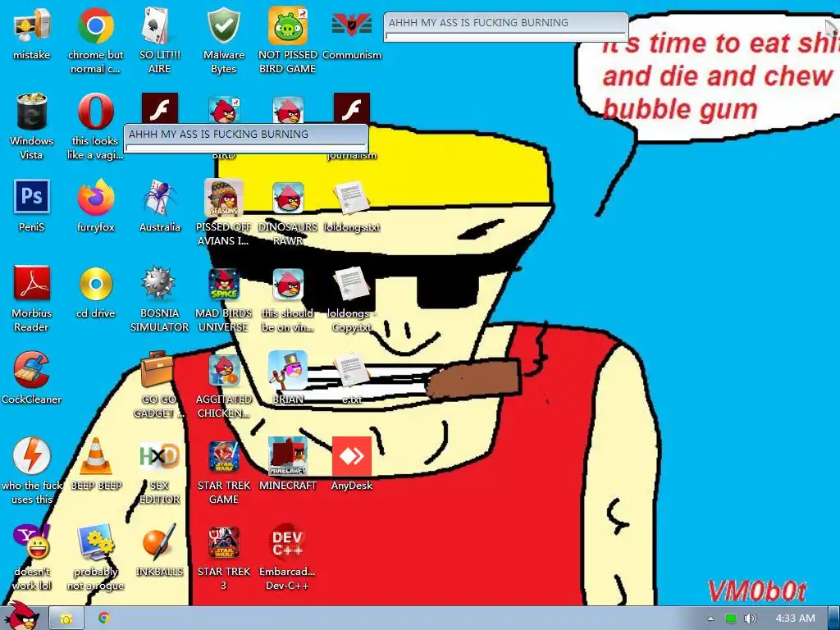Image resolution: width=840 pixels, height=630 pixels.
Task: Open the cd drive icon
Action: pos(95,283)
